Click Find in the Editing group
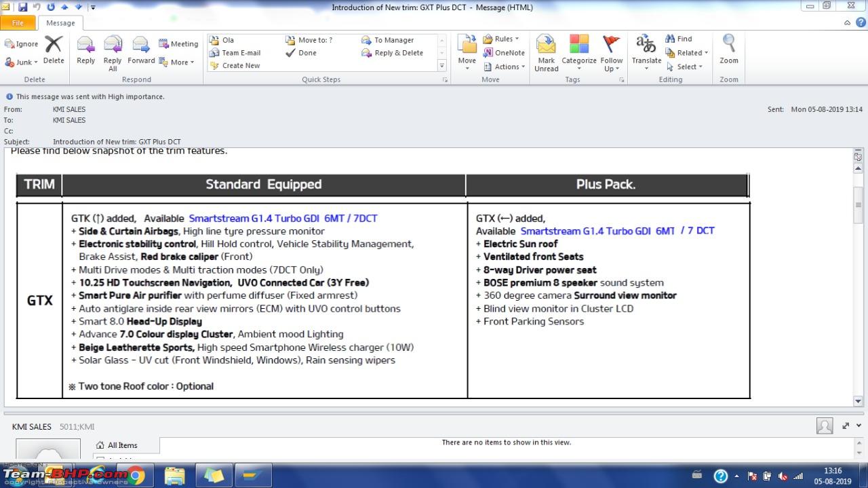 (x=679, y=39)
